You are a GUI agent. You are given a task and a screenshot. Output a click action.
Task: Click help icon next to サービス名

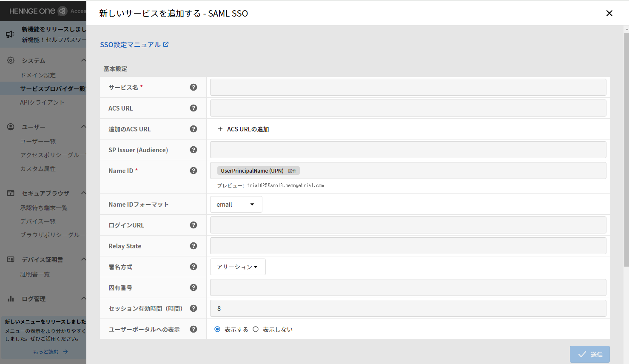coord(194,87)
